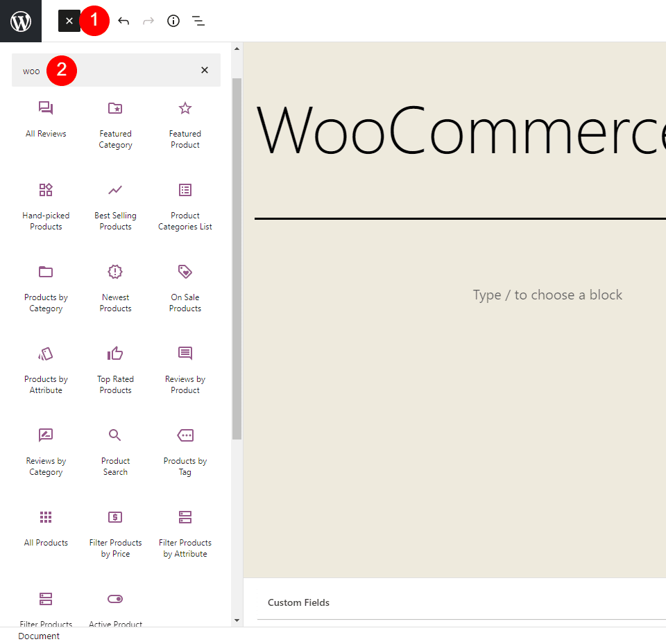
Task: Add the Best Selling Products block
Action: tap(115, 204)
